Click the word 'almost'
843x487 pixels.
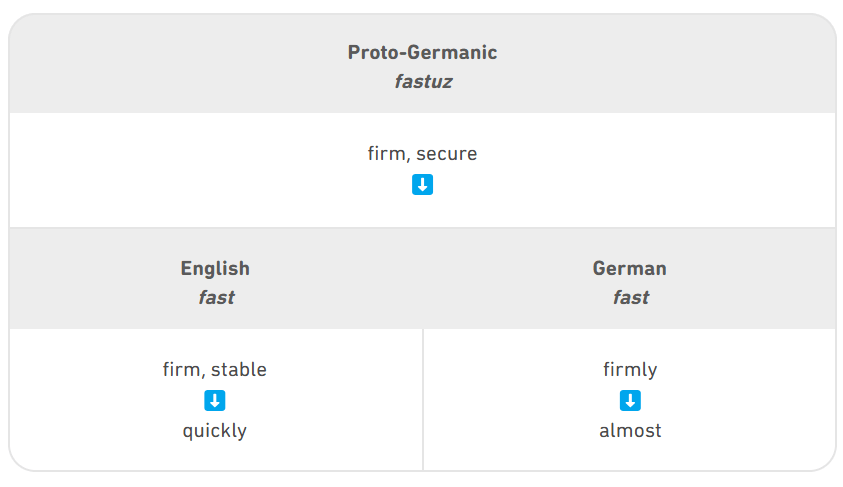pyautogui.click(x=630, y=431)
